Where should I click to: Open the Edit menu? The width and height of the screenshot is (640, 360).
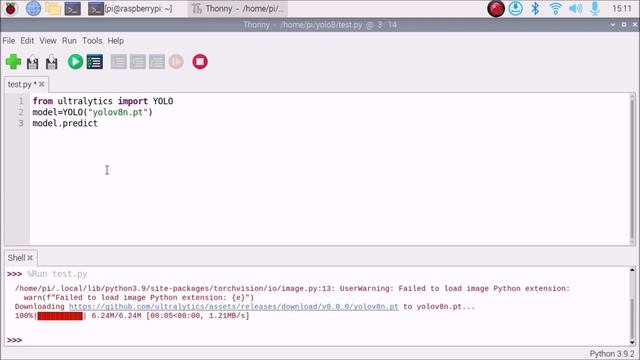[27, 41]
